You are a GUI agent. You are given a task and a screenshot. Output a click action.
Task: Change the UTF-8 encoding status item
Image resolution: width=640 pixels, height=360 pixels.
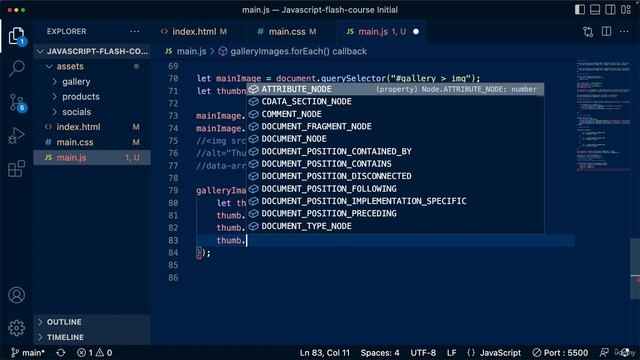[423, 353]
